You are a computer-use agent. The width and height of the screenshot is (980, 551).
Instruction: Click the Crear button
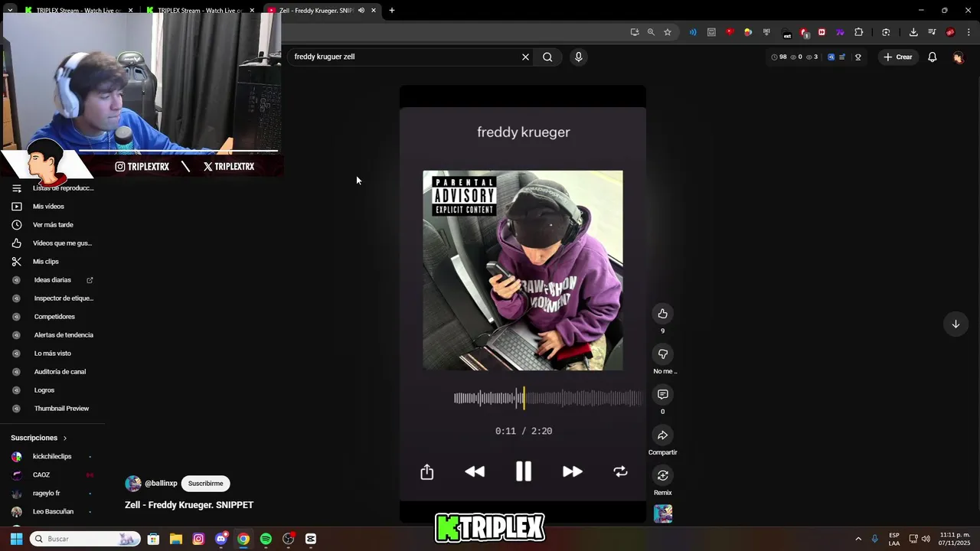897,57
